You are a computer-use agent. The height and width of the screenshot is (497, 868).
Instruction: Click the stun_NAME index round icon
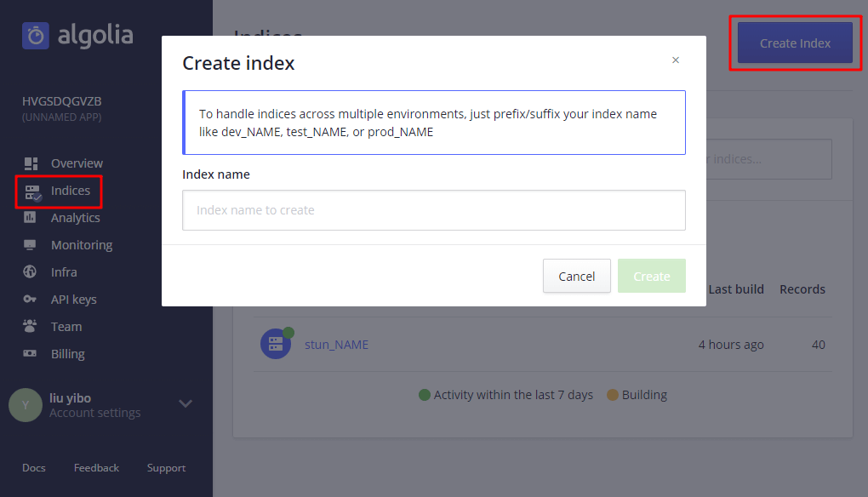pos(276,344)
